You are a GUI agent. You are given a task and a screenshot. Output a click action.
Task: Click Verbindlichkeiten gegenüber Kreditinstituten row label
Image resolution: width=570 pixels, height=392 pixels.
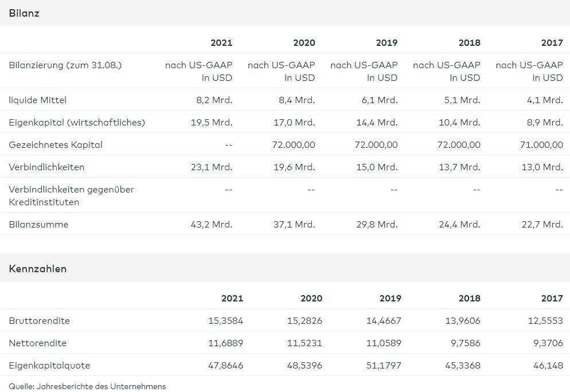click(71, 196)
